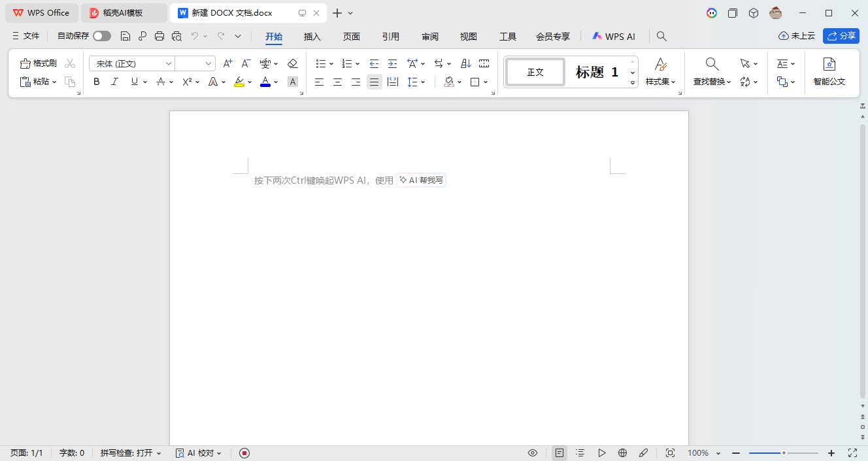Apply yellow text highlight color
Screen dimensions: 868x461
click(239, 81)
